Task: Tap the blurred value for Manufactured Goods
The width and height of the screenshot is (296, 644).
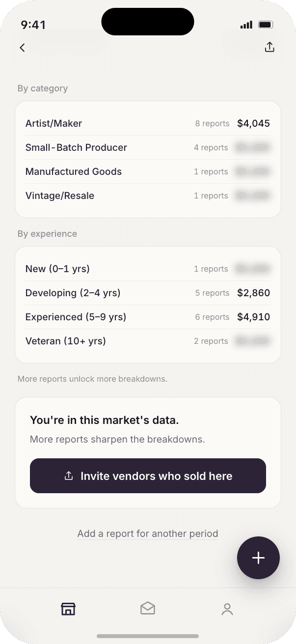Action: [252, 171]
